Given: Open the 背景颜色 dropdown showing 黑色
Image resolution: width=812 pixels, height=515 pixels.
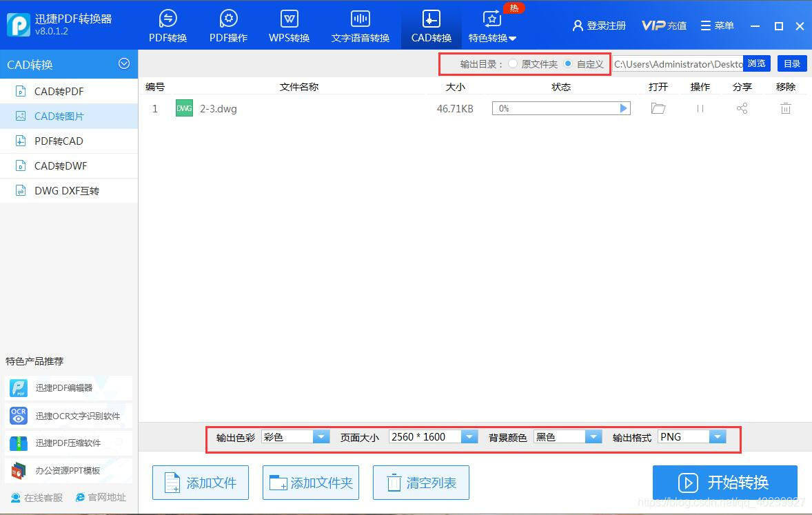Looking at the screenshot, I should (x=567, y=437).
